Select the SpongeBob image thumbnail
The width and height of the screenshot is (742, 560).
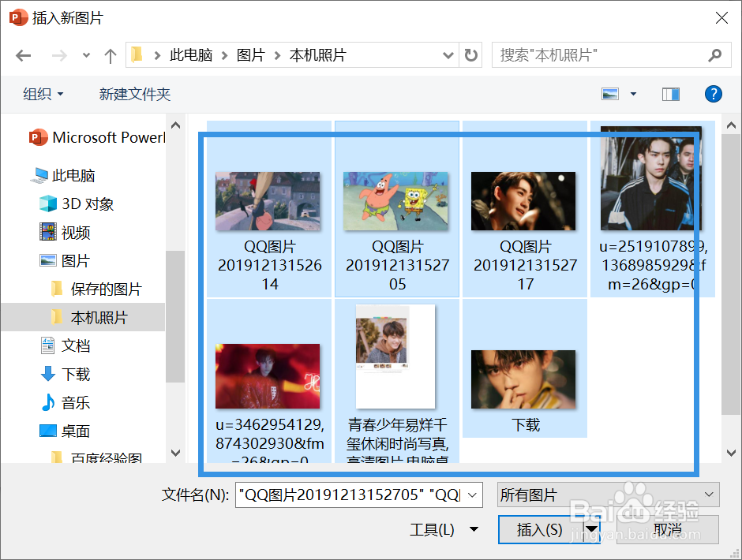pyautogui.click(x=396, y=201)
